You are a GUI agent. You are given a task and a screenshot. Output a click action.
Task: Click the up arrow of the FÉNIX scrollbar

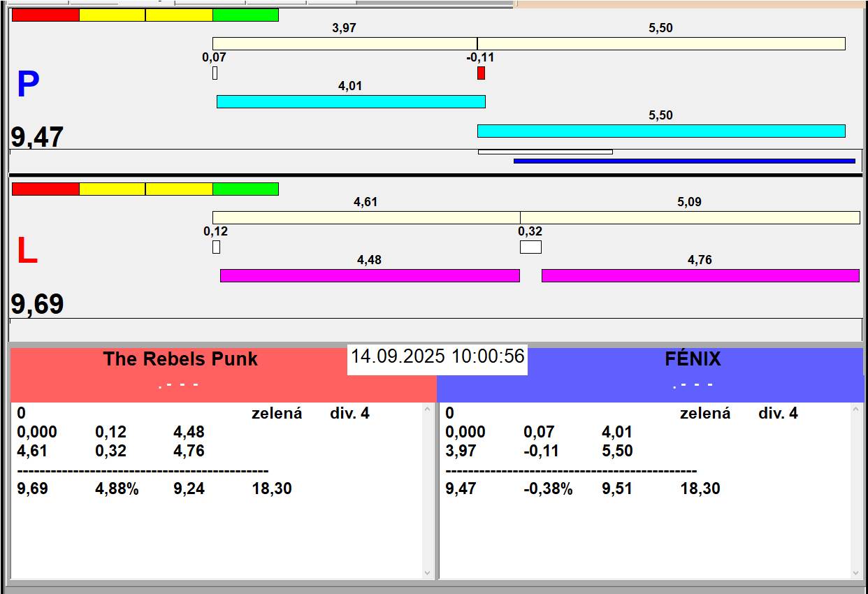(x=856, y=409)
